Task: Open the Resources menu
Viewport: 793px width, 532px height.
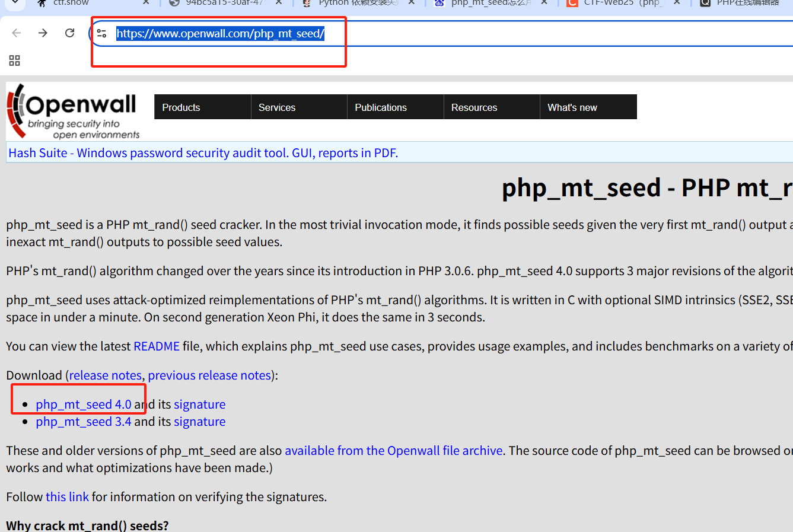Action: tap(492, 107)
